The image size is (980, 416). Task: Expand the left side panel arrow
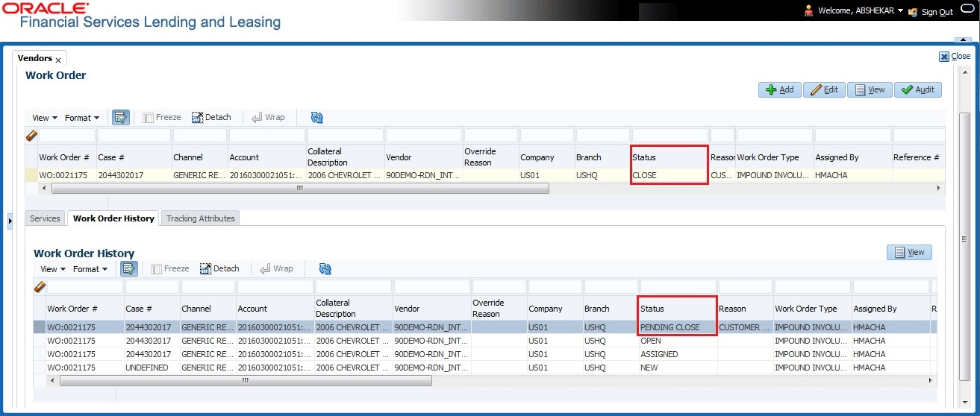point(10,221)
